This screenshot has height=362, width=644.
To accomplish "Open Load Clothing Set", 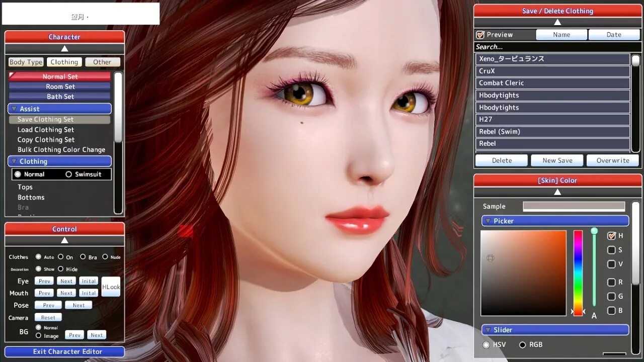I will point(46,130).
